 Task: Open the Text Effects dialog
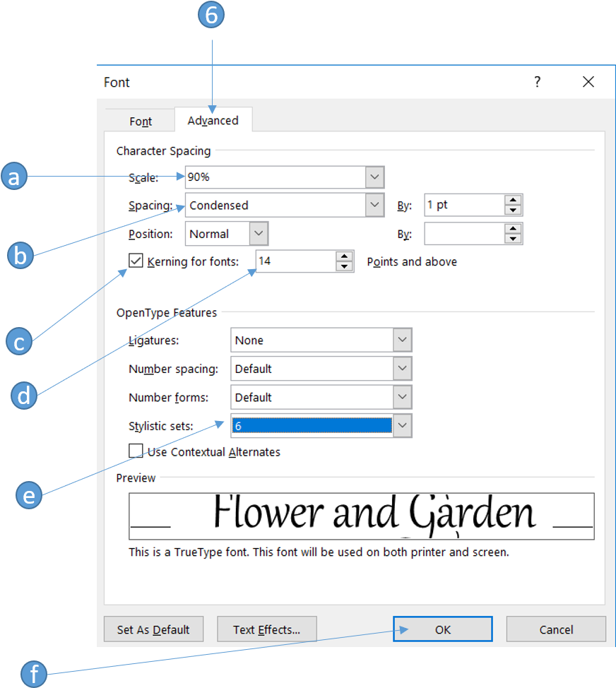tap(267, 629)
